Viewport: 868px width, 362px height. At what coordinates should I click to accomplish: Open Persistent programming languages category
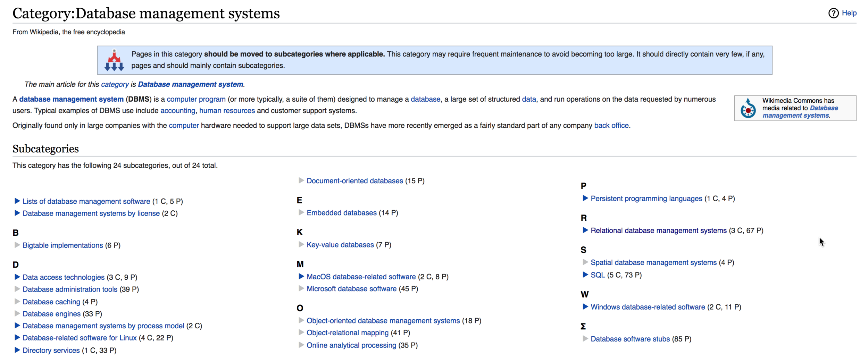tap(646, 199)
